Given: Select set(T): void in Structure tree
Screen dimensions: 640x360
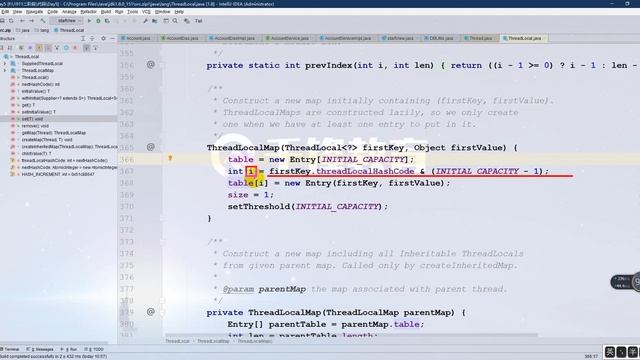Looking at the screenshot, I should pos(32,119).
